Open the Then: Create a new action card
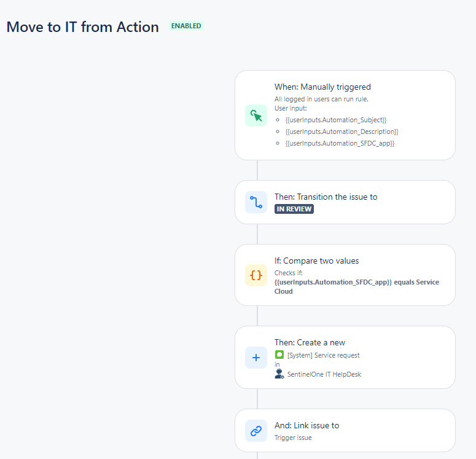Screen dimensions: 476x459 pos(345,358)
